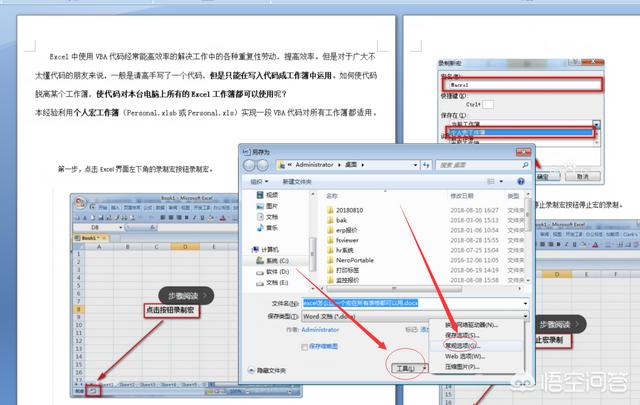This screenshot has width=640, height=405.
Task: Click the 新建文件夹 button
Action: pos(297,181)
